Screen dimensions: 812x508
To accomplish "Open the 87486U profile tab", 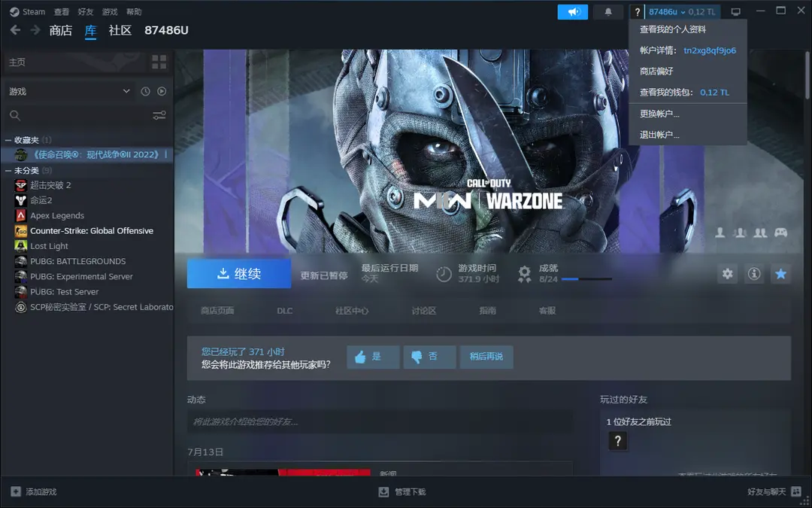I will pyautogui.click(x=166, y=31).
